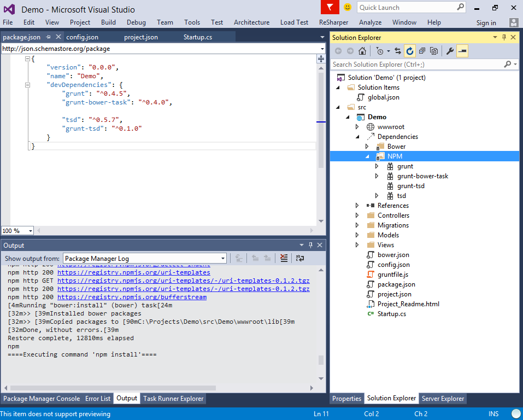
Task: Refresh the Solution Explorer tree
Action: [x=409, y=51]
